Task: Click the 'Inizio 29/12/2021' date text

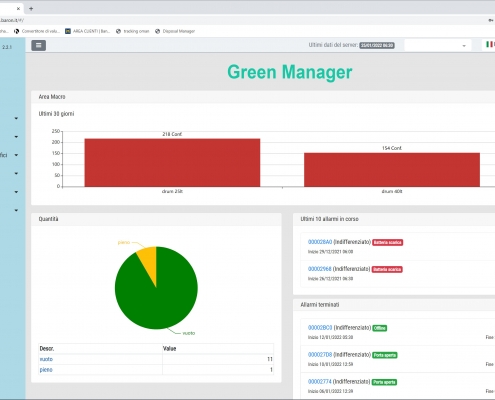Action: [x=330, y=252]
